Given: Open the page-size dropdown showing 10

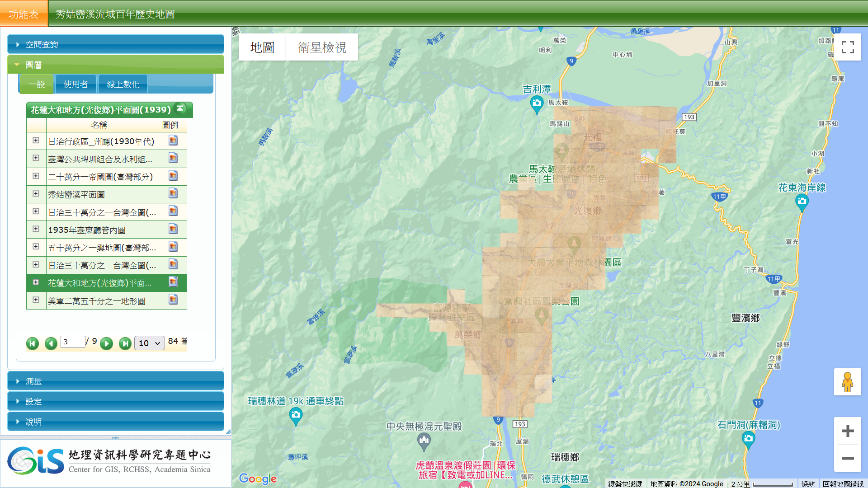Looking at the screenshot, I should tap(149, 343).
